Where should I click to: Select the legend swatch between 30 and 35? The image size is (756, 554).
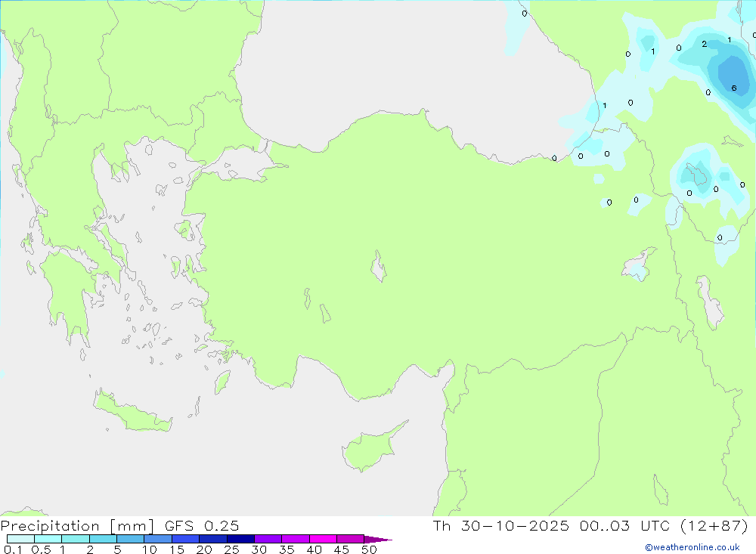point(268,539)
